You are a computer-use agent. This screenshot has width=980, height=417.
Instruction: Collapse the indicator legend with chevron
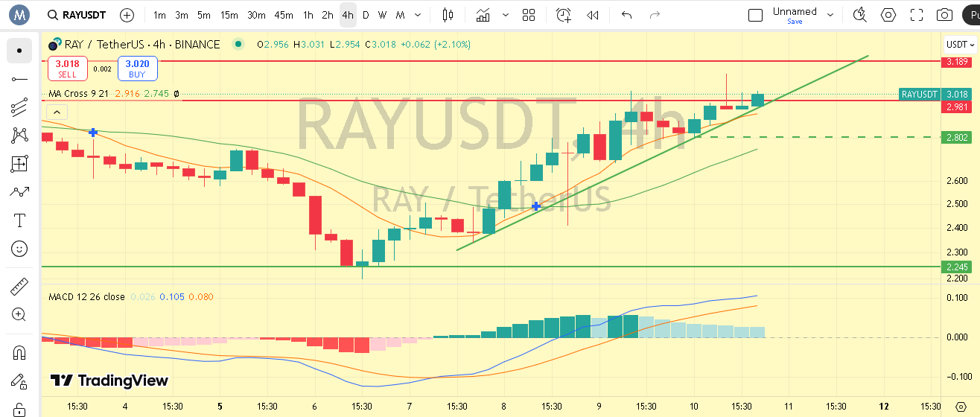click(x=58, y=112)
